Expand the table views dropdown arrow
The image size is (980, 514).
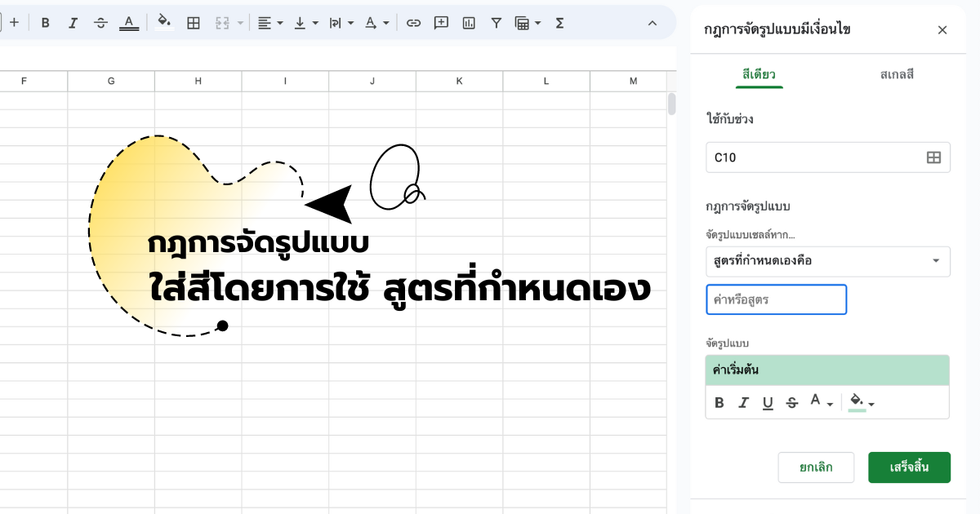tap(538, 23)
